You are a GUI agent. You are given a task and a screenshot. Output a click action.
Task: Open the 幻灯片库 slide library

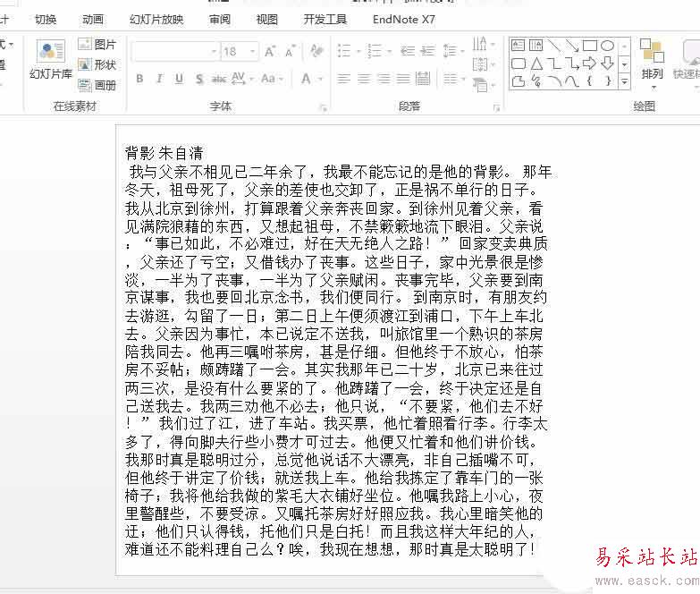point(50,59)
